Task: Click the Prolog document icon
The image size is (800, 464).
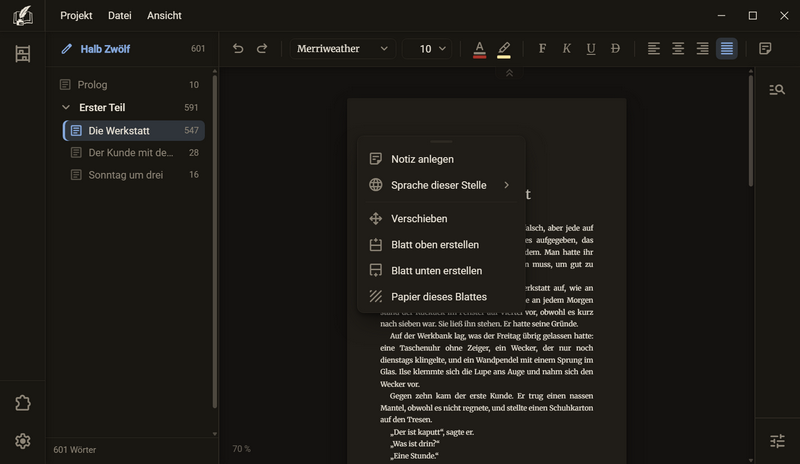Action: tap(65, 85)
